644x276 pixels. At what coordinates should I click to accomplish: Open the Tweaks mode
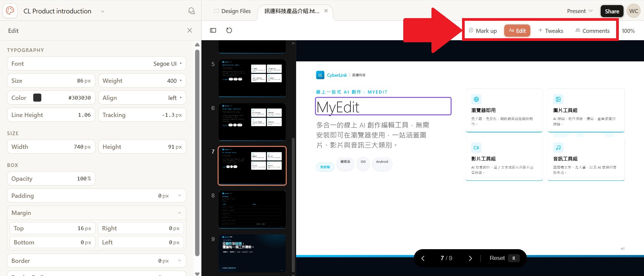(551, 31)
